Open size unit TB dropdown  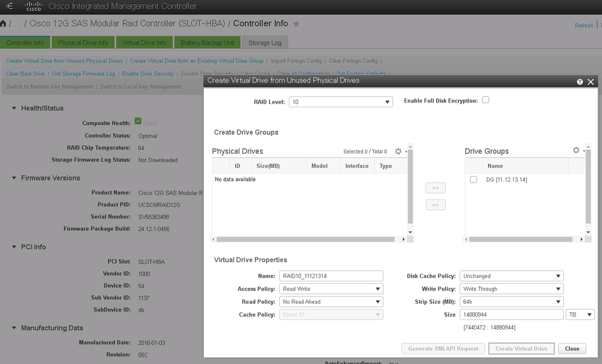(x=580, y=315)
